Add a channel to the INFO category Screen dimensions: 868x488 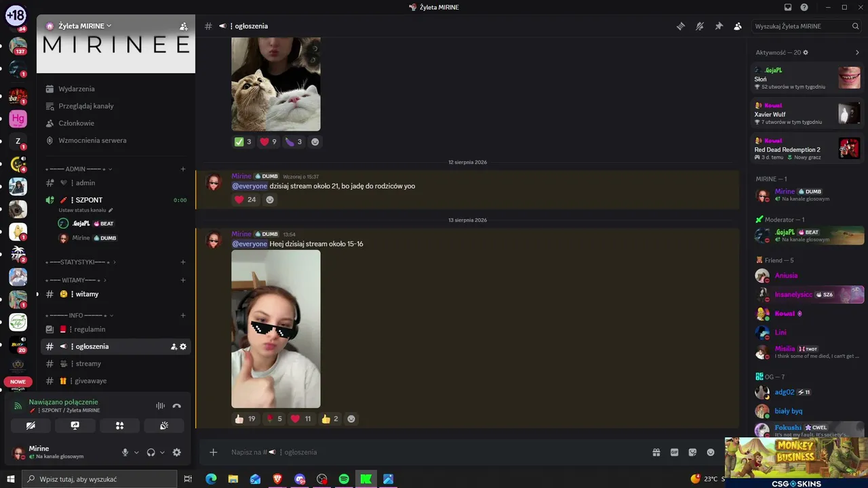(183, 315)
